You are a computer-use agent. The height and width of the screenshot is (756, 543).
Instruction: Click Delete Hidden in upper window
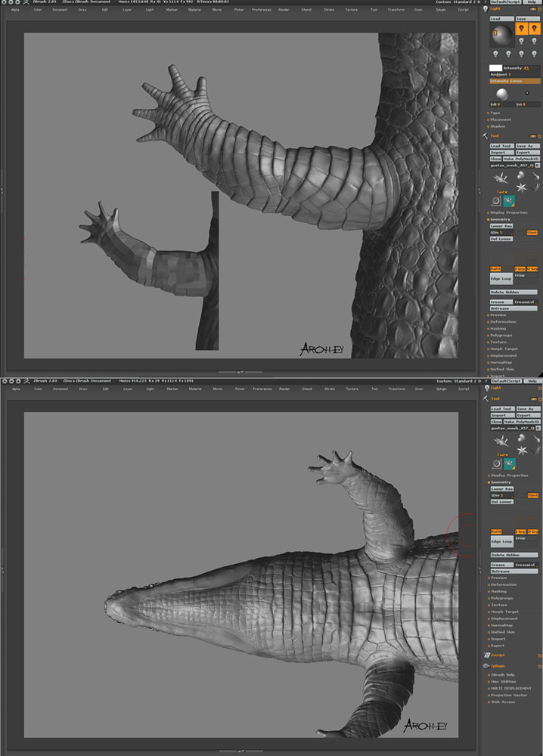[514, 292]
